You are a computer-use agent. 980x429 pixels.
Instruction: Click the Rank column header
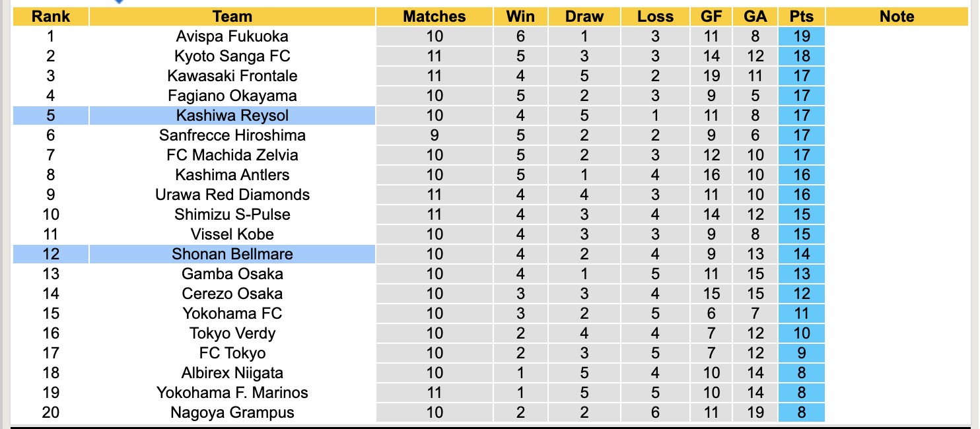pos(51,16)
